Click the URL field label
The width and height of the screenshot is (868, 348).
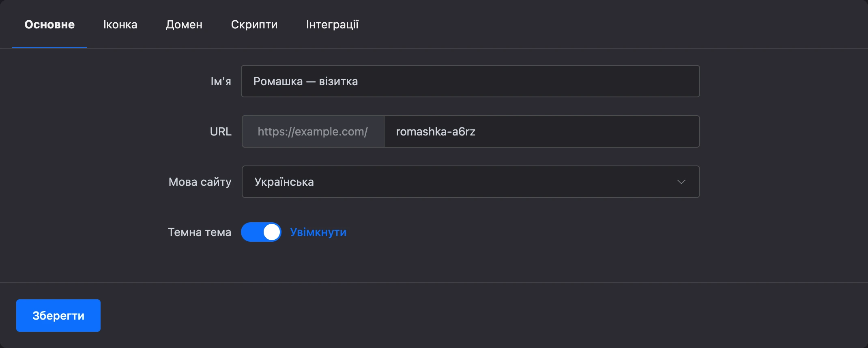tap(221, 131)
